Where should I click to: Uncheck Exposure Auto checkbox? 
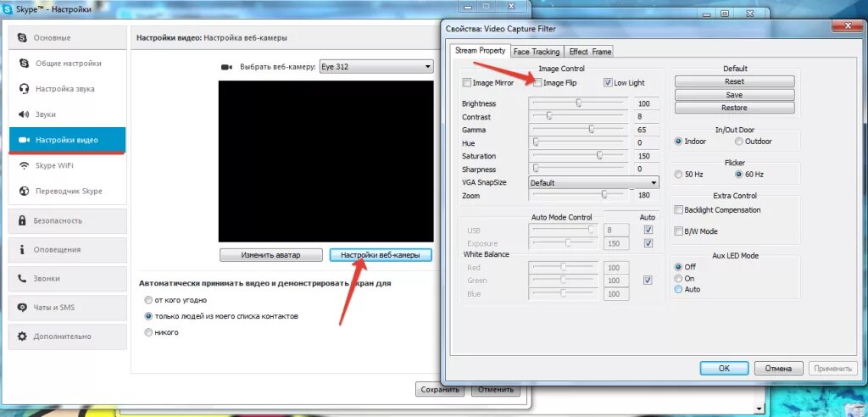pyautogui.click(x=648, y=243)
